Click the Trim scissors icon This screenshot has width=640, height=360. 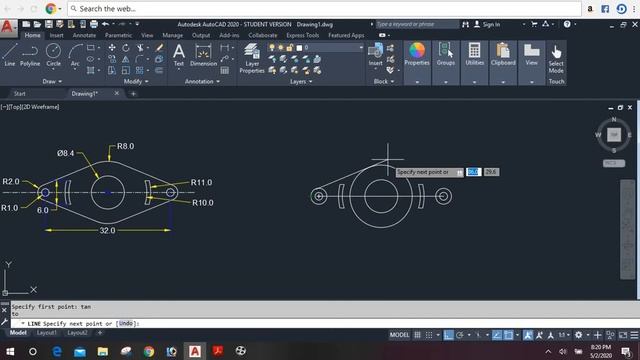click(140, 48)
